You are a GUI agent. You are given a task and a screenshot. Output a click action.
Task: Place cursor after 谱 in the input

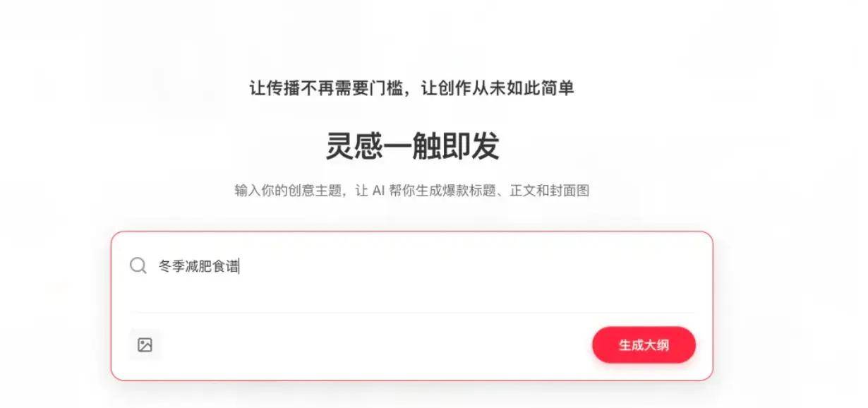[240, 267]
